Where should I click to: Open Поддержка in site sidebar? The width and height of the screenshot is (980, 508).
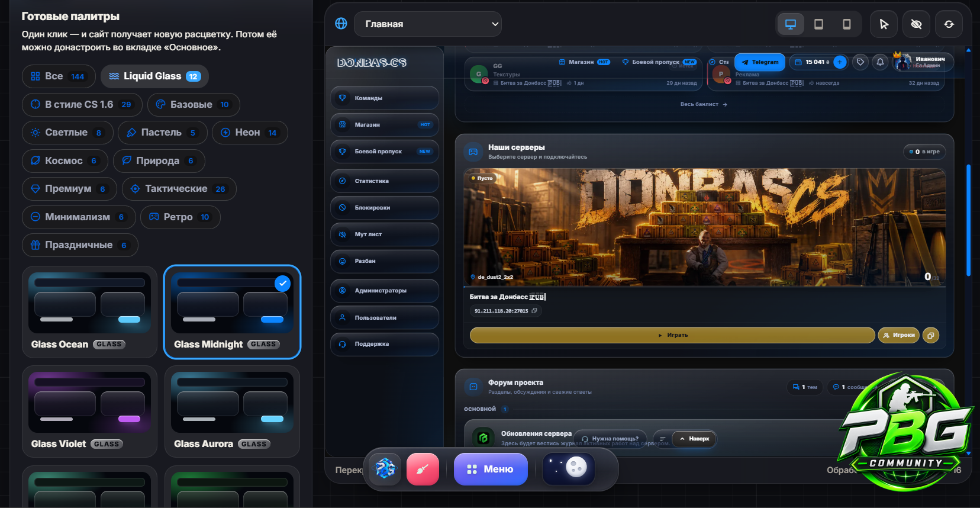click(385, 344)
